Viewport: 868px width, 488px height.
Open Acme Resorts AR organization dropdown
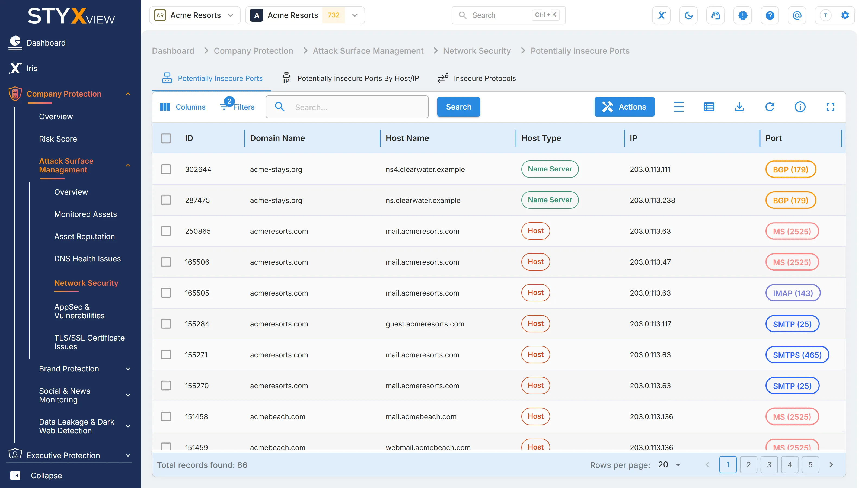[x=195, y=15]
